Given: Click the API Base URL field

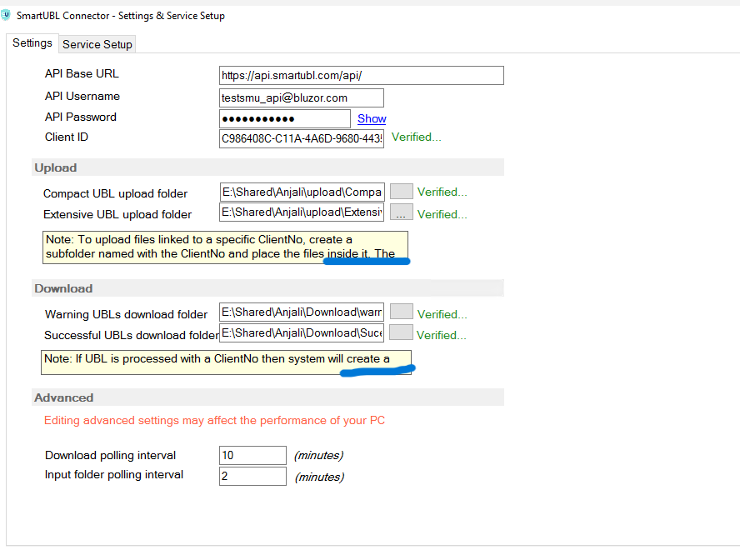Looking at the screenshot, I should pos(362,76).
